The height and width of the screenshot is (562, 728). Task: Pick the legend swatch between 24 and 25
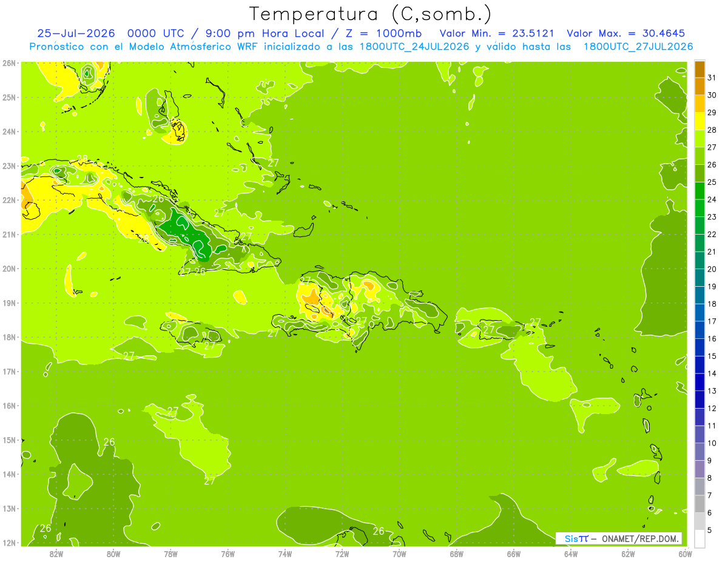(x=699, y=191)
